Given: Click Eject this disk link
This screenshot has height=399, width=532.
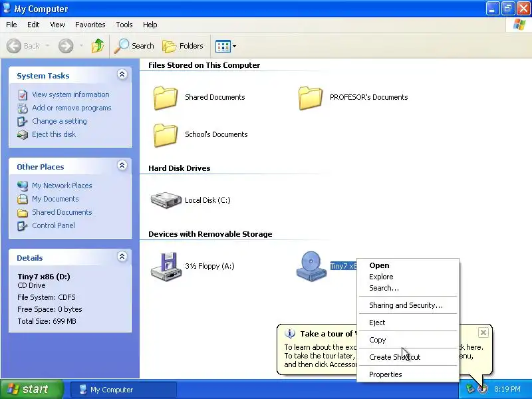Looking at the screenshot, I should click(54, 134).
